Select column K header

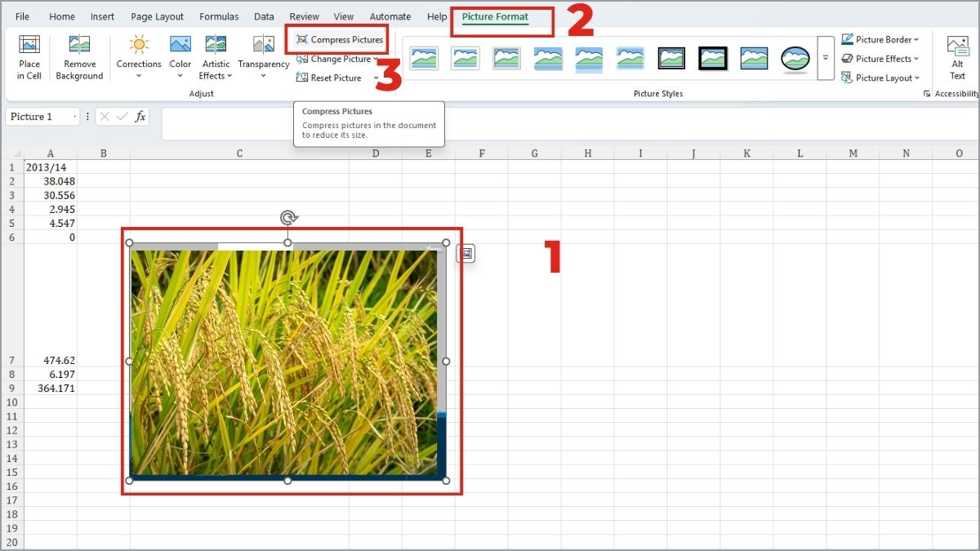click(x=746, y=153)
